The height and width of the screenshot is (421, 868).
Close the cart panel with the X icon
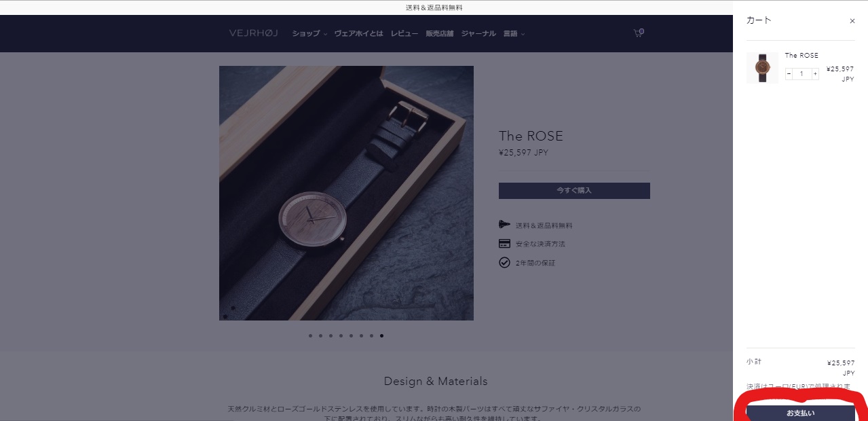click(x=852, y=21)
